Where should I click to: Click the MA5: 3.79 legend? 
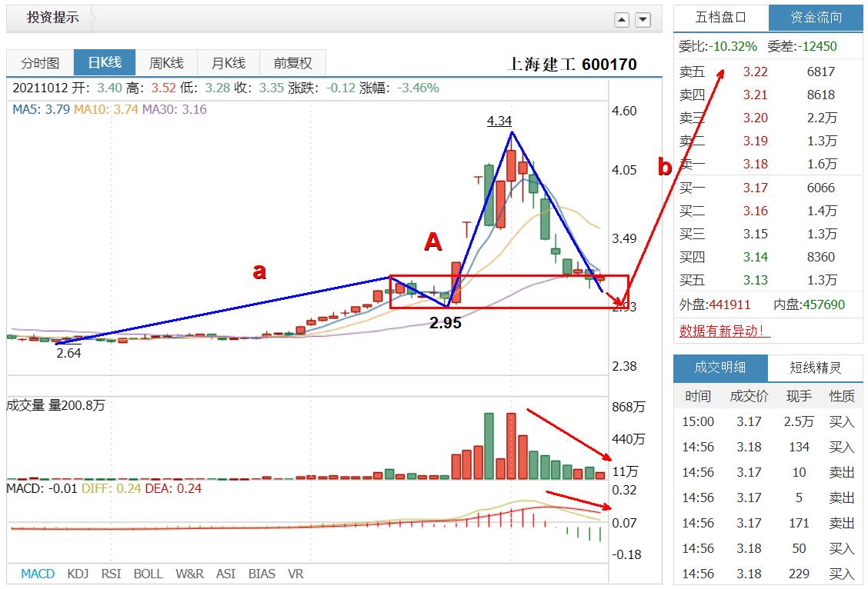[x=41, y=109]
